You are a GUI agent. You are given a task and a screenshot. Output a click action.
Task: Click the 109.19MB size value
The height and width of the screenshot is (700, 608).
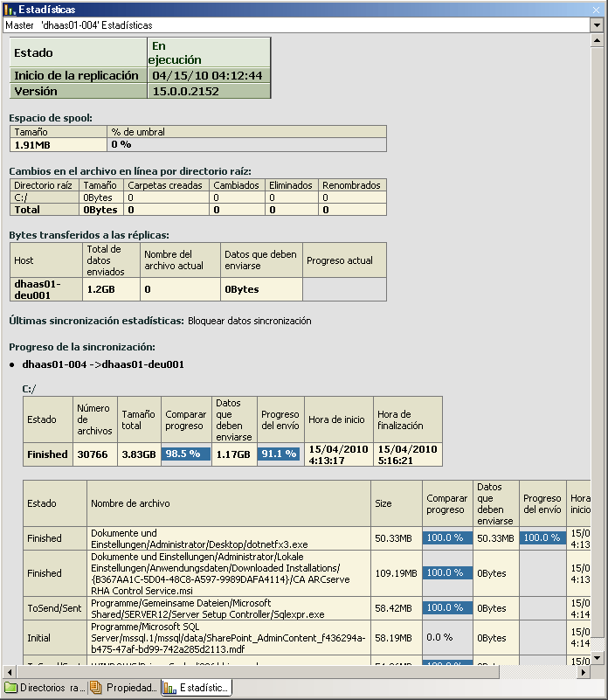point(396,573)
